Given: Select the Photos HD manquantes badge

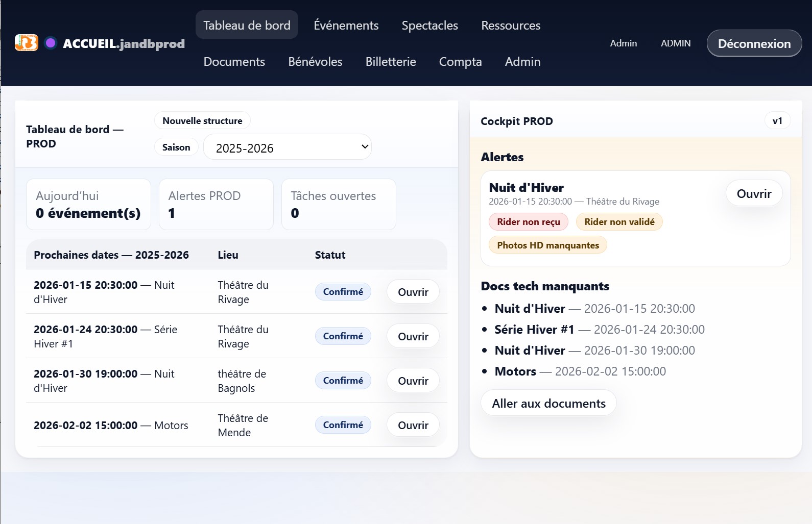Looking at the screenshot, I should (x=547, y=245).
